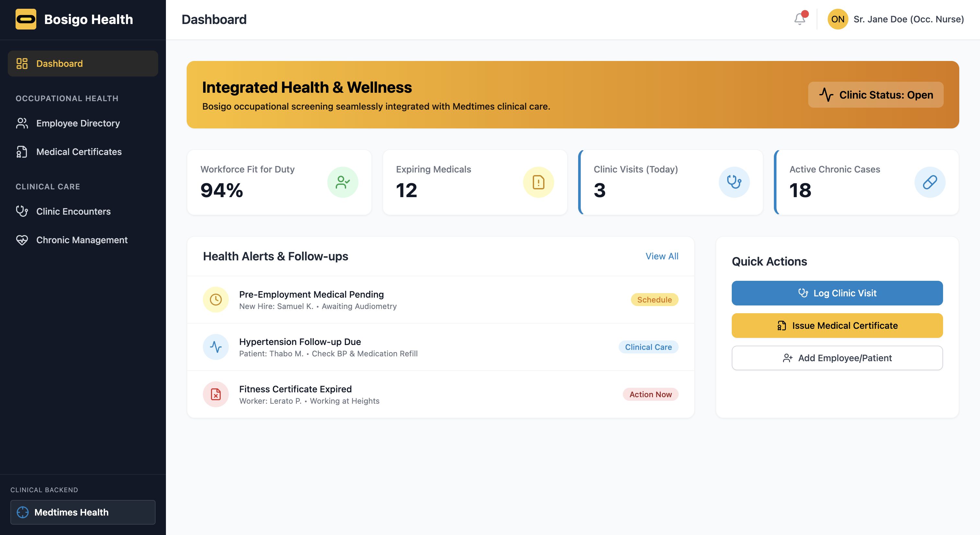Click the Clinic Status: Open badge
The image size is (980, 535).
tap(875, 95)
